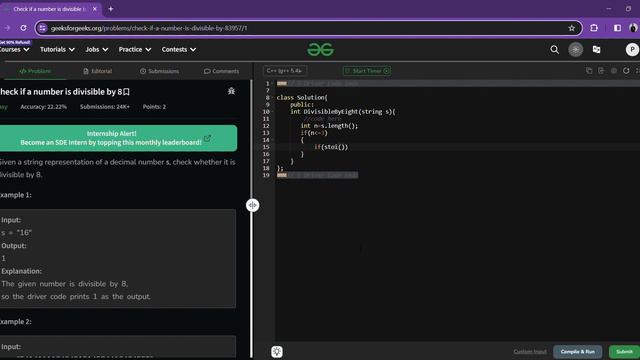
Task: Expand folded driver code at line 19
Action: pyautogui.click(x=282, y=175)
